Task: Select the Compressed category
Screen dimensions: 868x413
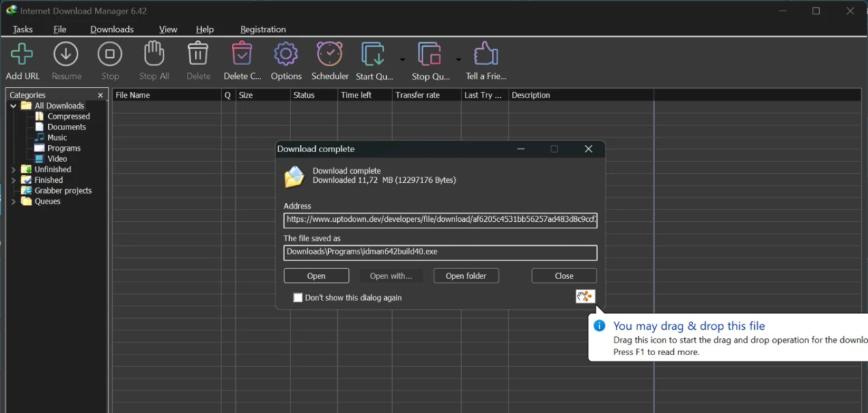Action: (x=68, y=116)
